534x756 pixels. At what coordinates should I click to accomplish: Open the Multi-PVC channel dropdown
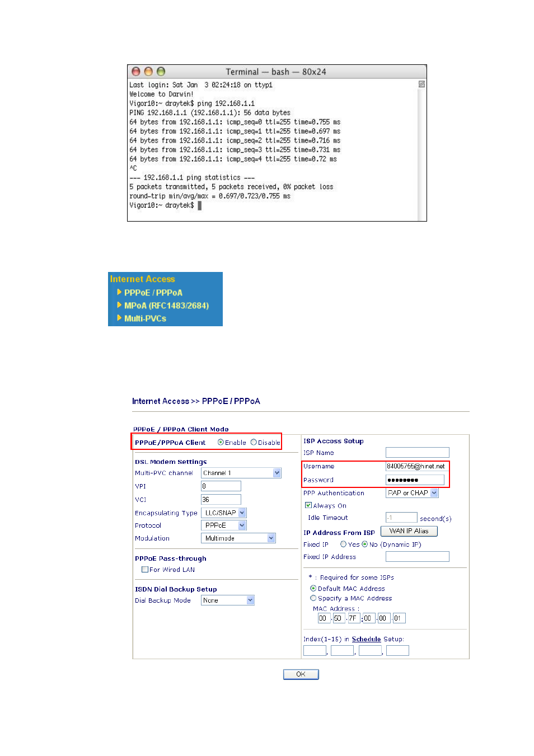point(241,473)
